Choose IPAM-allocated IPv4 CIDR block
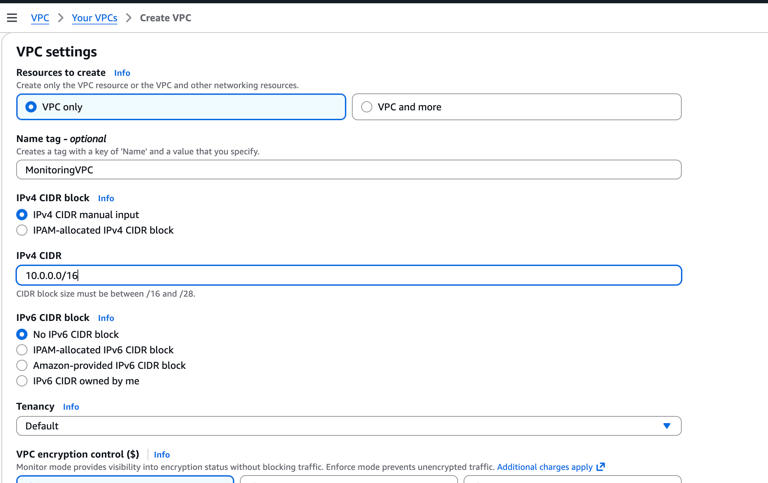 pyautogui.click(x=22, y=230)
